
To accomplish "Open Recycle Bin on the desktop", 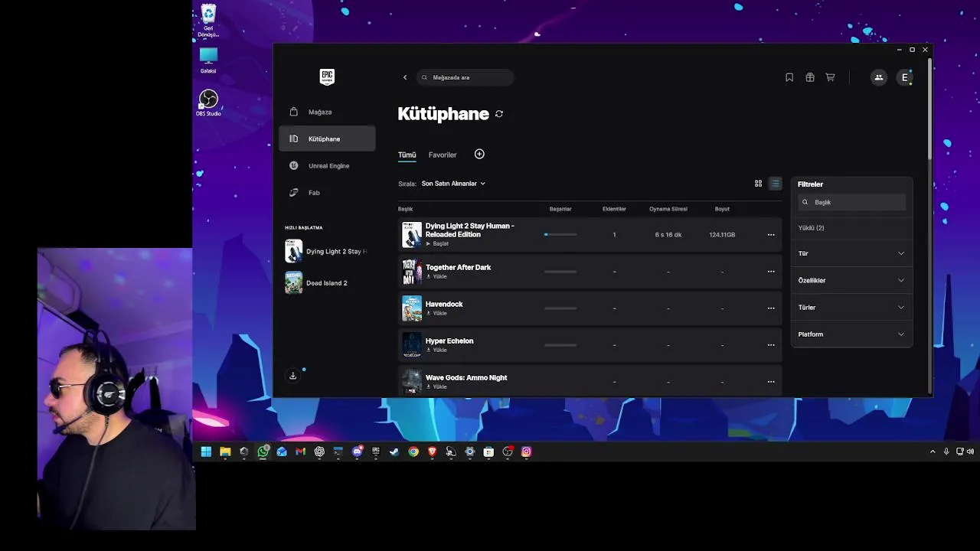I will coord(208,21).
